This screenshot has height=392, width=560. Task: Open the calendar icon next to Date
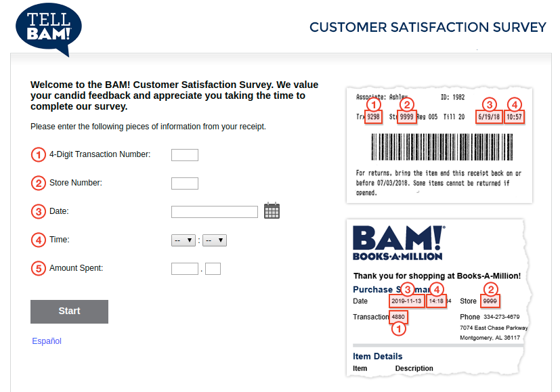pos(272,211)
